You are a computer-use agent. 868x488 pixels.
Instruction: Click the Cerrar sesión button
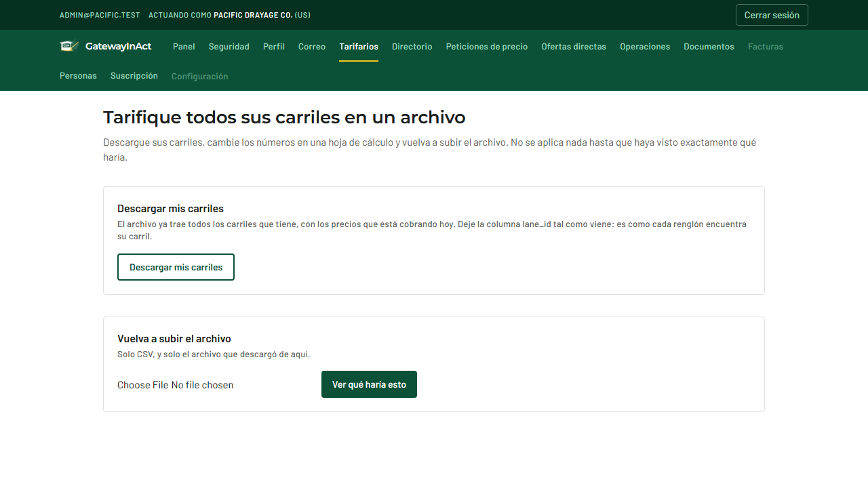[772, 15]
